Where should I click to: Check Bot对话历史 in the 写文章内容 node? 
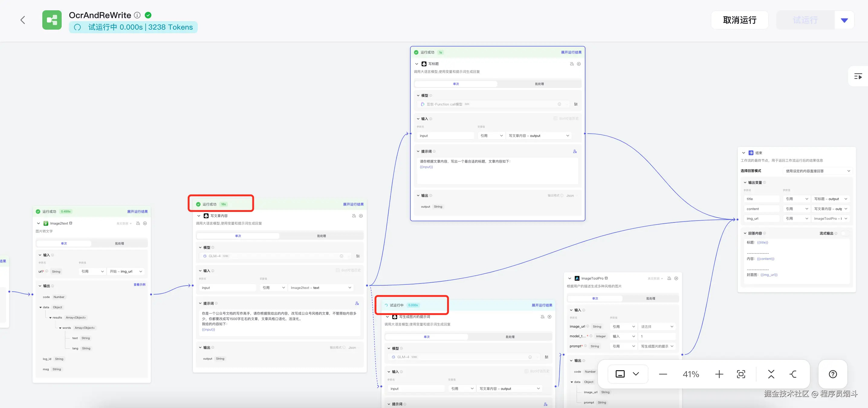[338, 270]
